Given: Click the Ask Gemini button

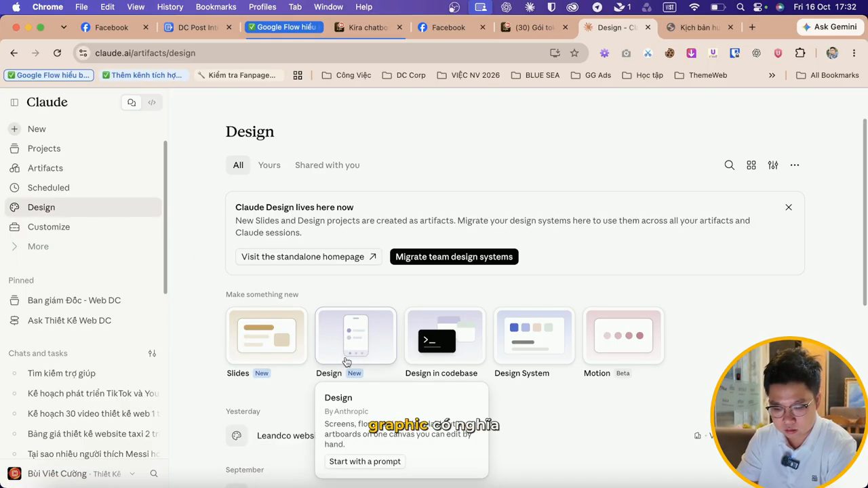Looking at the screenshot, I should [829, 27].
